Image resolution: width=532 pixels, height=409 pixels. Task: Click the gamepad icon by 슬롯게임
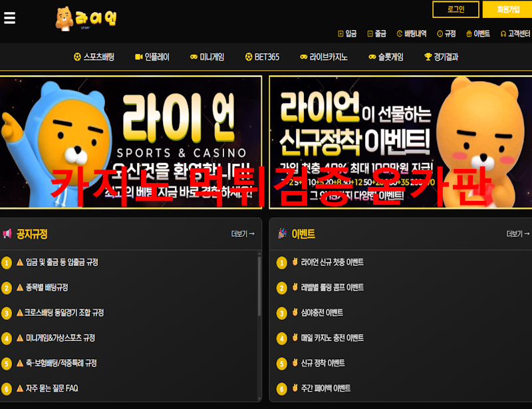click(x=372, y=57)
